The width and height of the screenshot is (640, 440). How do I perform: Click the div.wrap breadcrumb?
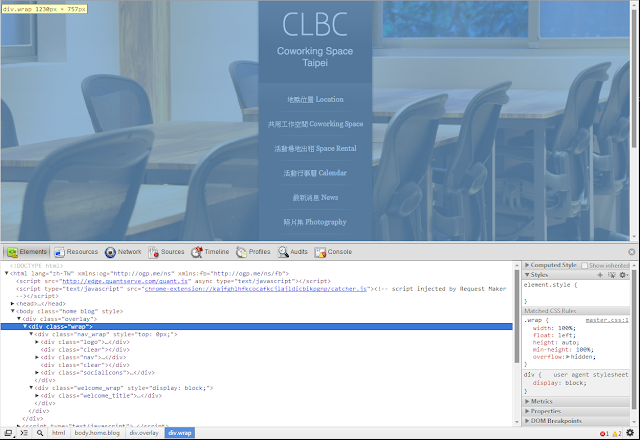tap(180, 433)
